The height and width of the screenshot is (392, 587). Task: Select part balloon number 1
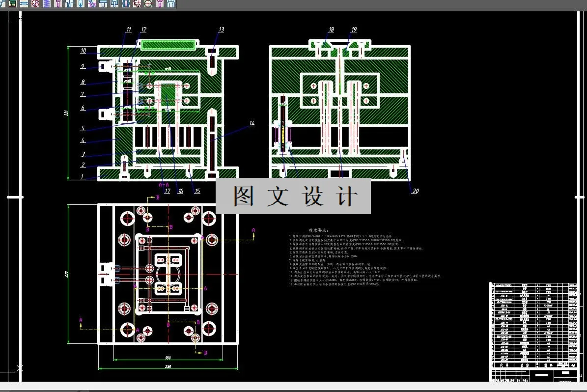click(83, 177)
